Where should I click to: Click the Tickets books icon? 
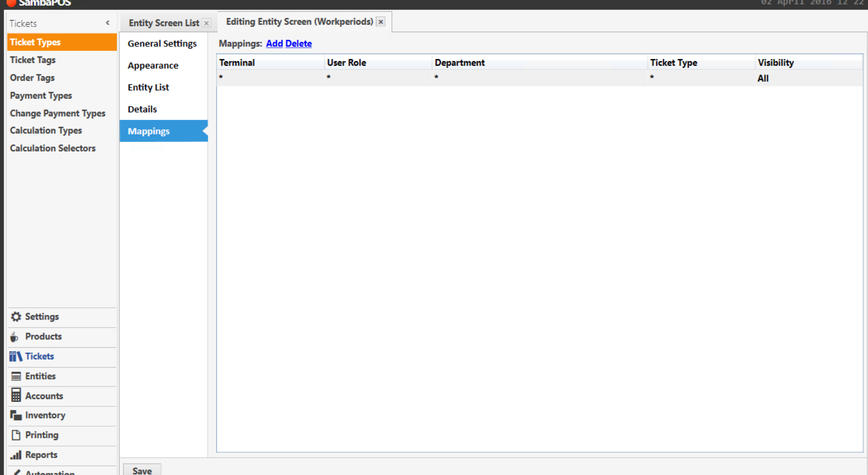[16, 356]
